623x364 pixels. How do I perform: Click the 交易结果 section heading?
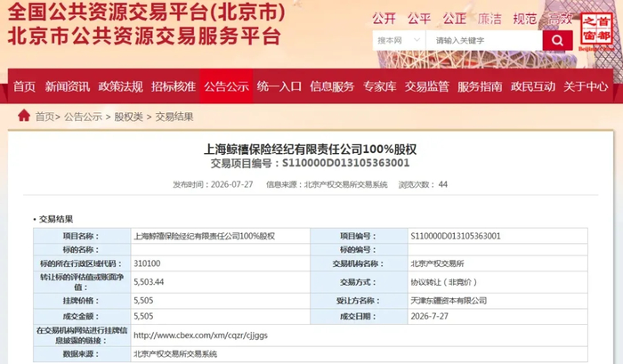[x=55, y=219]
